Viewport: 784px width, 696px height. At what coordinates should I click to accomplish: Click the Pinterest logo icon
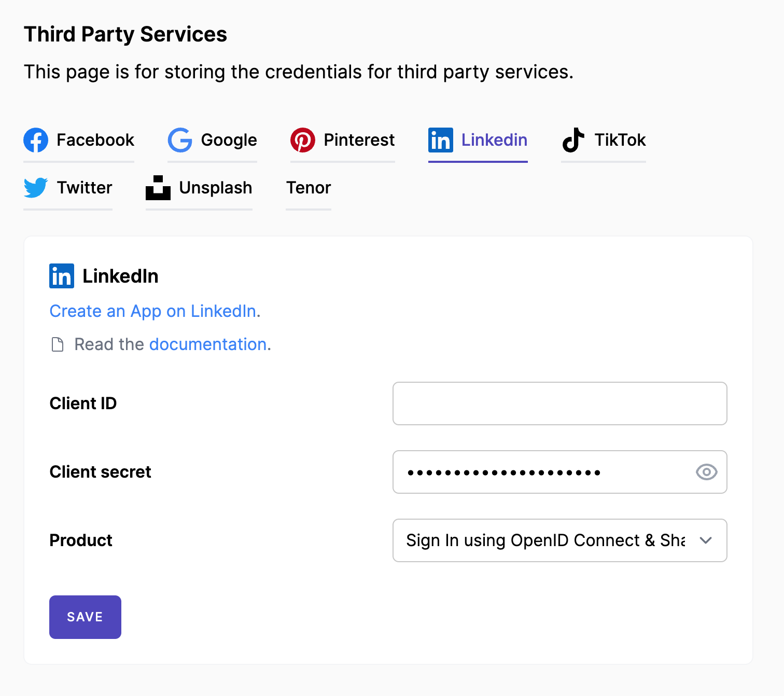303,140
